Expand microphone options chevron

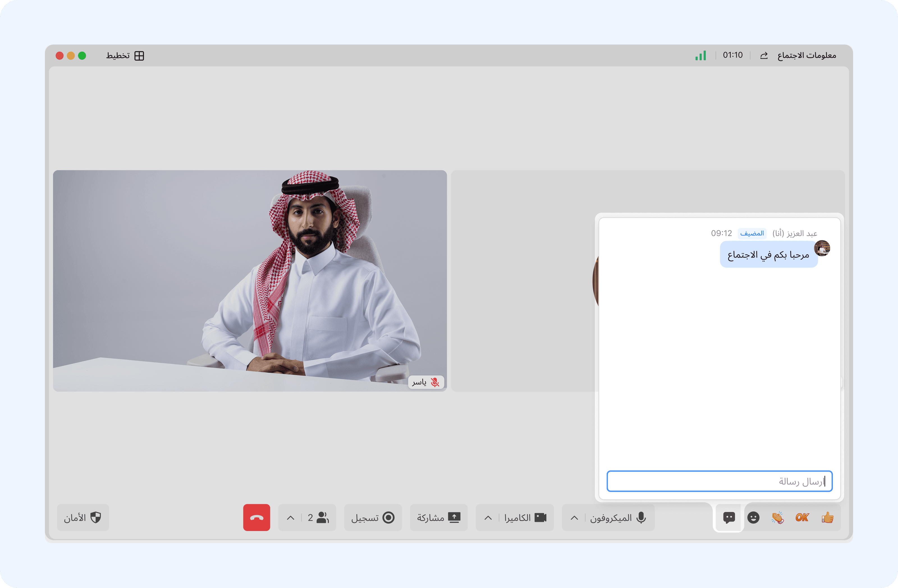(x=574, y=518)
